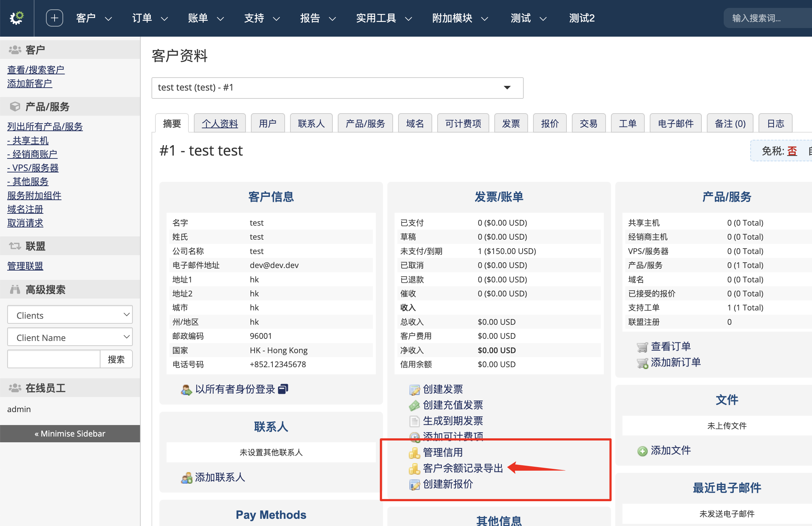Expand the Clients search type dropdown
The width and height of the screenshot is (812, 526).
click(x=70, y=315)
